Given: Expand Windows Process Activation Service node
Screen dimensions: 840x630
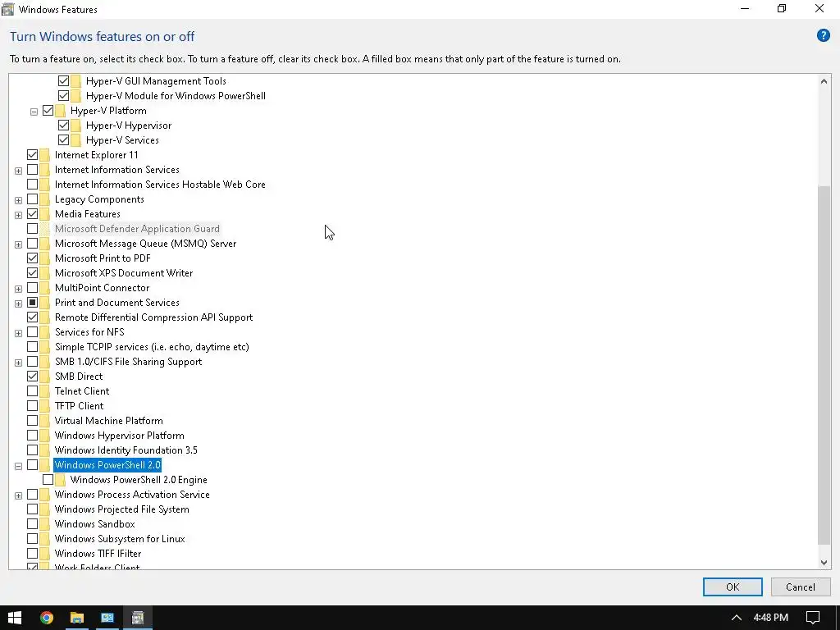Looking at the screenshot, I should 18,495.
